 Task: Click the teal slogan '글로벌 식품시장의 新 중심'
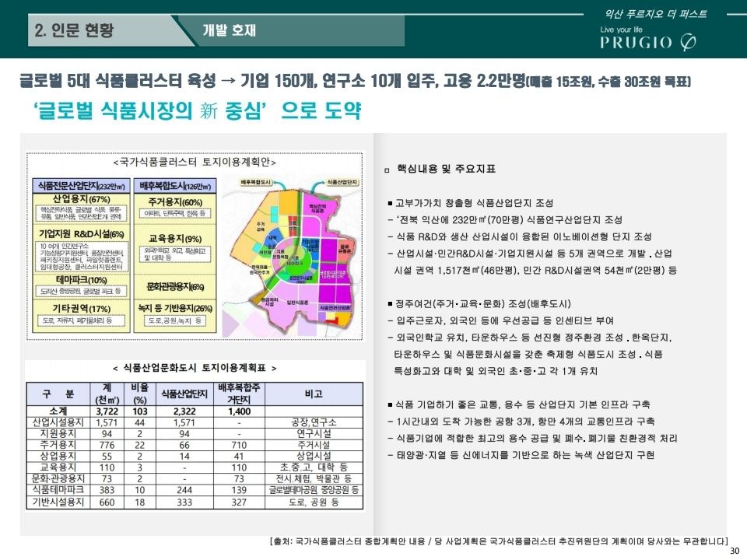click(x=197, y=110)
